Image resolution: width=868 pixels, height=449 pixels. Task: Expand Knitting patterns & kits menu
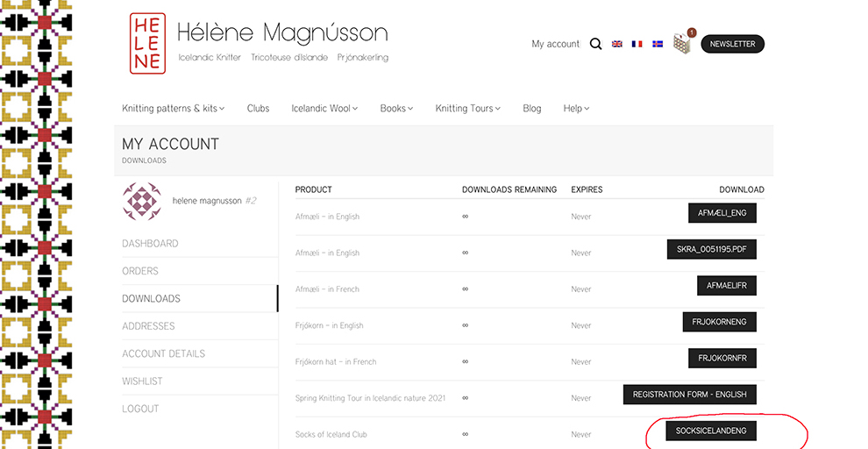tap(174, 109)
